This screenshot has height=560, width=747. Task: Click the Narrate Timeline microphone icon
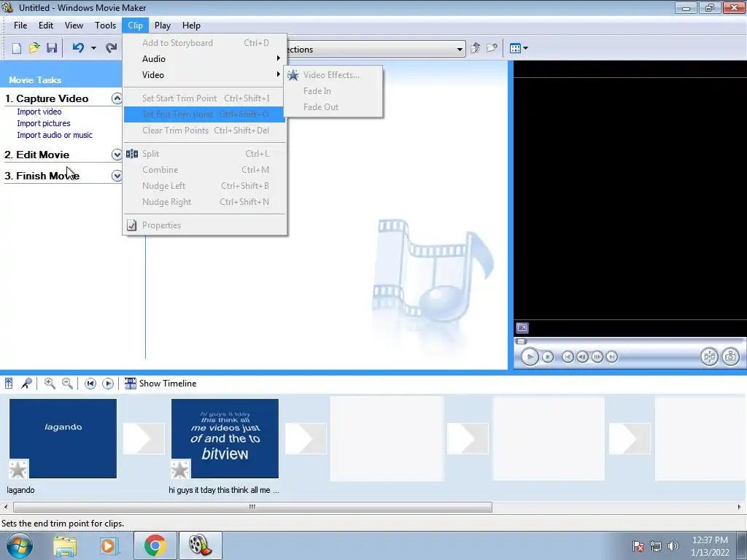coord(26,384)
